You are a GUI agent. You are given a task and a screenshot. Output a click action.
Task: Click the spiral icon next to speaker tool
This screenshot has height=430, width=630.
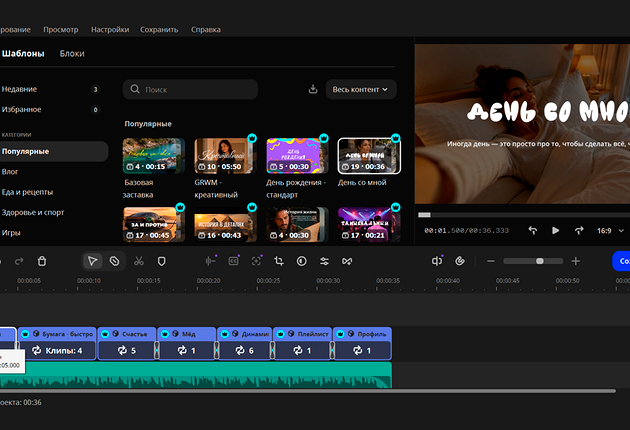click(460, 261)
